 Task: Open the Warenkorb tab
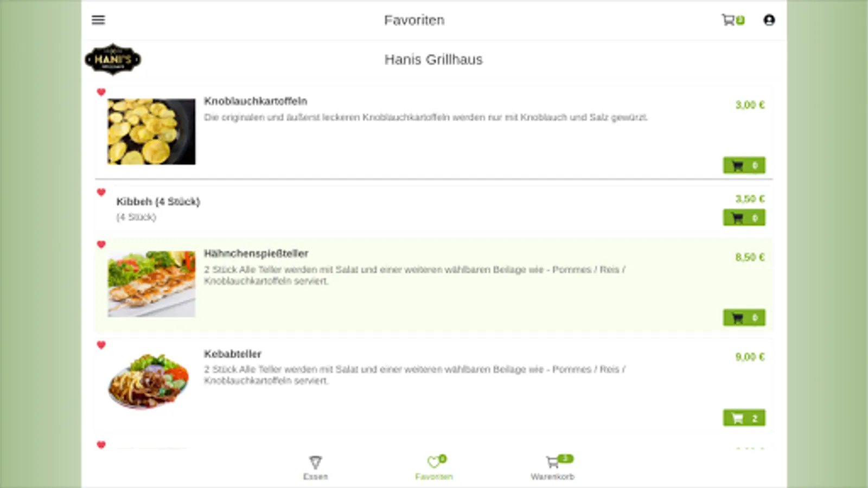click(x=552, y=468)
